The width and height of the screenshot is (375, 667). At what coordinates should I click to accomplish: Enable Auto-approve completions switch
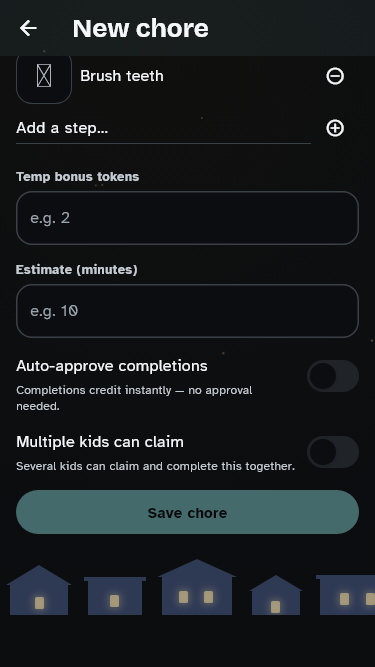[x=333, y=376]
